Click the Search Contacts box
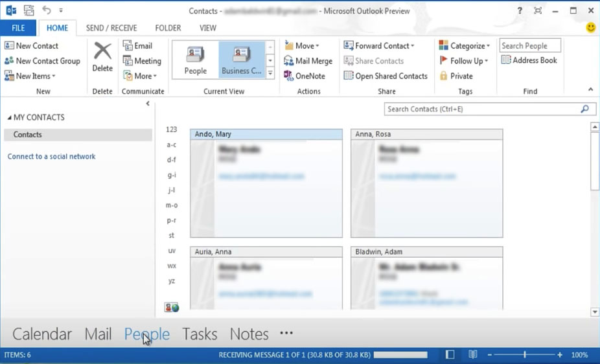The image size is (600, 364). [x=481, y=109]
